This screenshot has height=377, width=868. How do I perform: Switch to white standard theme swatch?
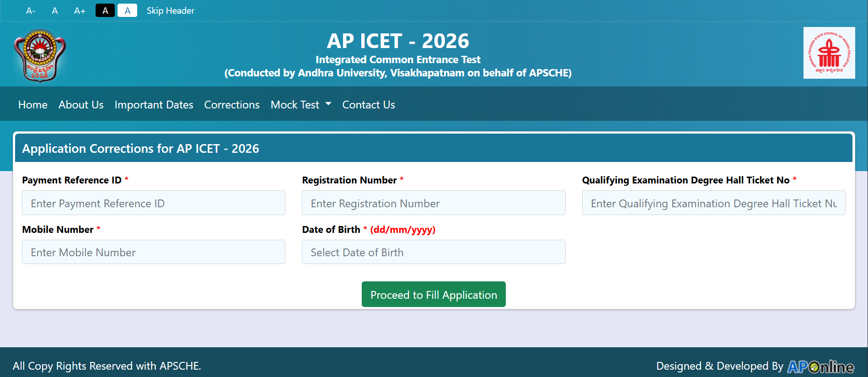pos(127,11)
